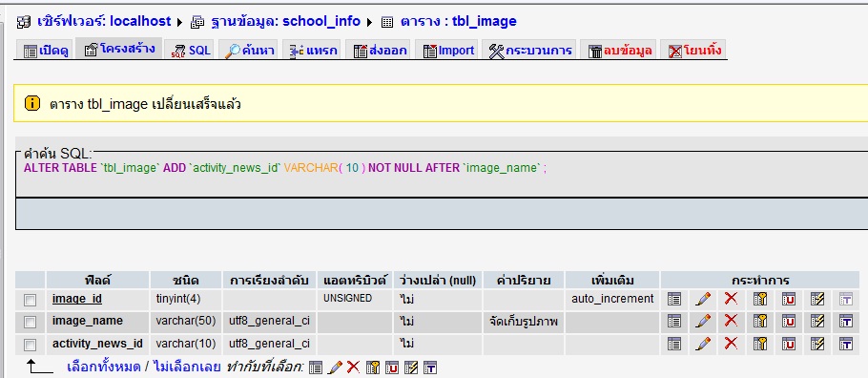The height and width of the screenshot is (378, 868).
Task: Tick the image_name row checkbox
Action: [30, 322]
